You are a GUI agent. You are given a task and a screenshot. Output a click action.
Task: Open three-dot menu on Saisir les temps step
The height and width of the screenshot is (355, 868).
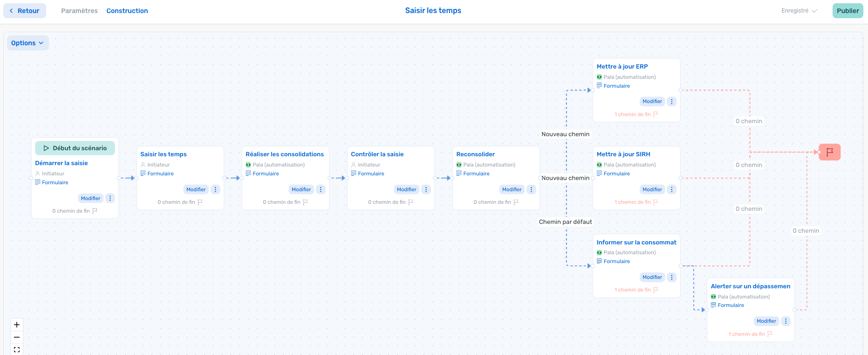(x=215, y=189)
